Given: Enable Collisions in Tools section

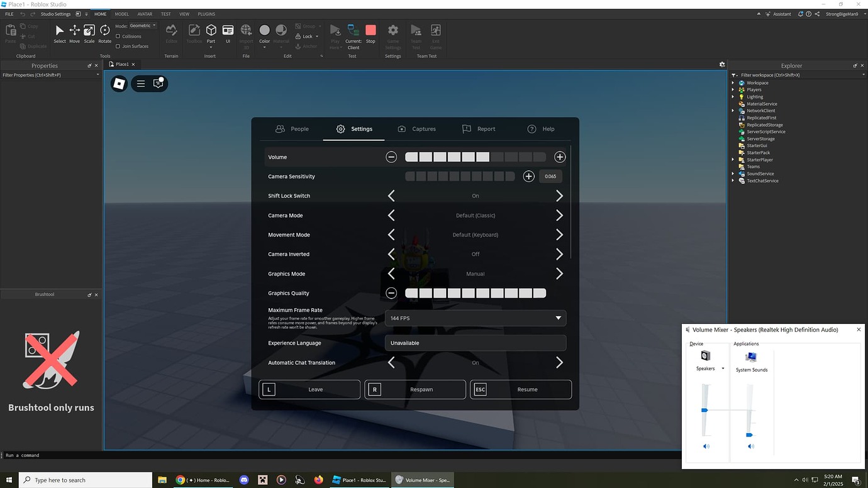Looking at the screenshot, I should [x=119, y=36].
